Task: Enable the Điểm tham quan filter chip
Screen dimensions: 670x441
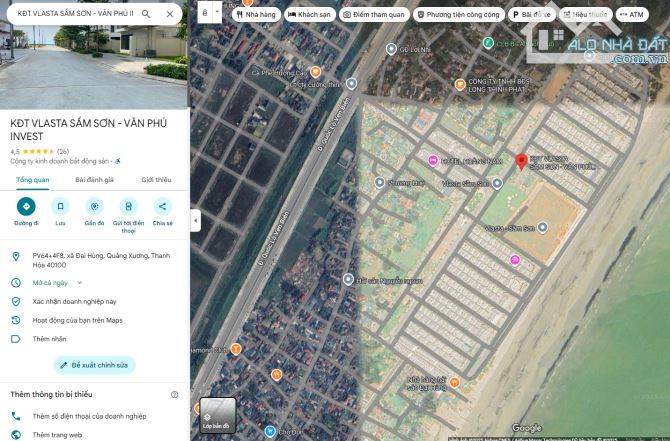Action: pyautogui.click(x=374, y=15)
